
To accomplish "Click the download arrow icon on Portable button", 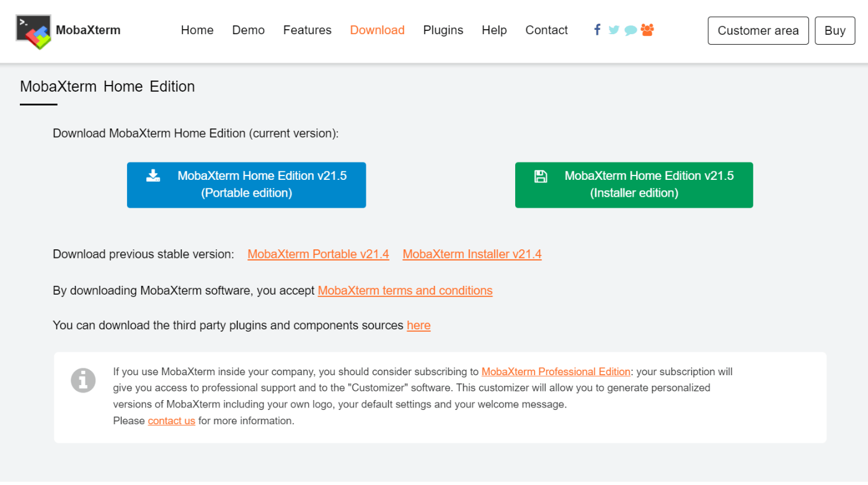I will pyautogui.click(x=153, y=176).
